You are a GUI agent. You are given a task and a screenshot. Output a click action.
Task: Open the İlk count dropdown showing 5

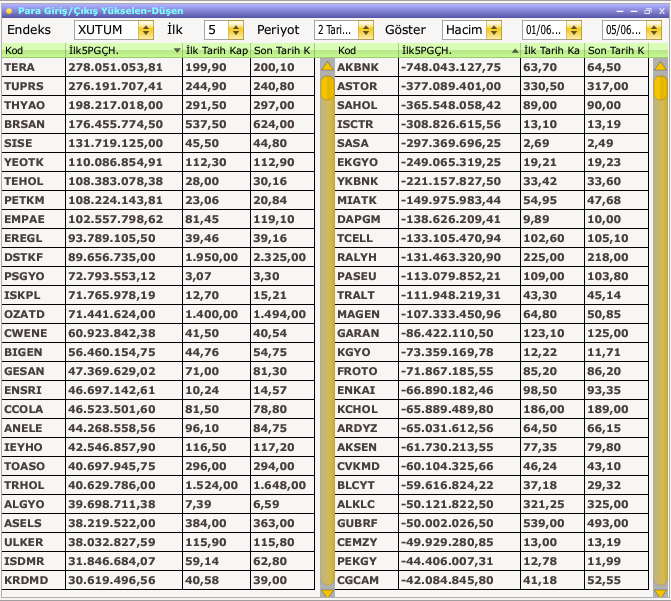tap(235, 30)
